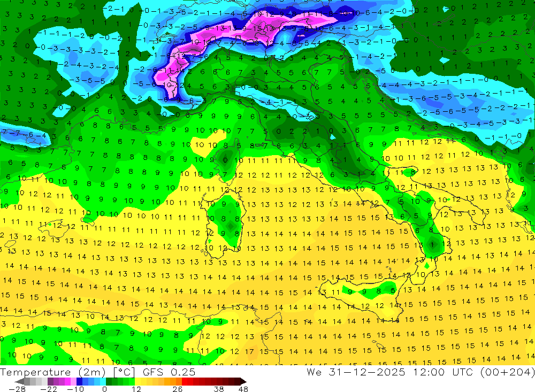Viewport: 535px width, 392px height.
Task: Pick the yellow swatch right of green in legend
Action: pos(138,381)
